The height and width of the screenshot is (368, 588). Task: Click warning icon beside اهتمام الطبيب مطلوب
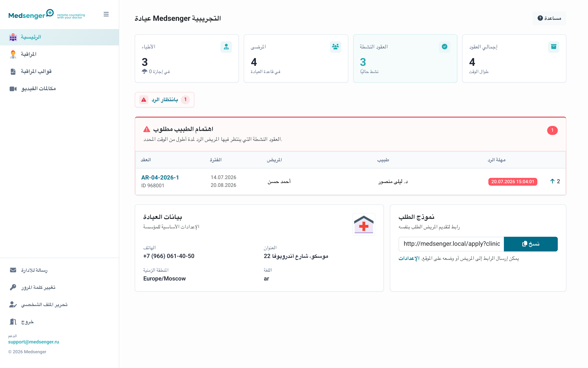[x=147, y=129]
